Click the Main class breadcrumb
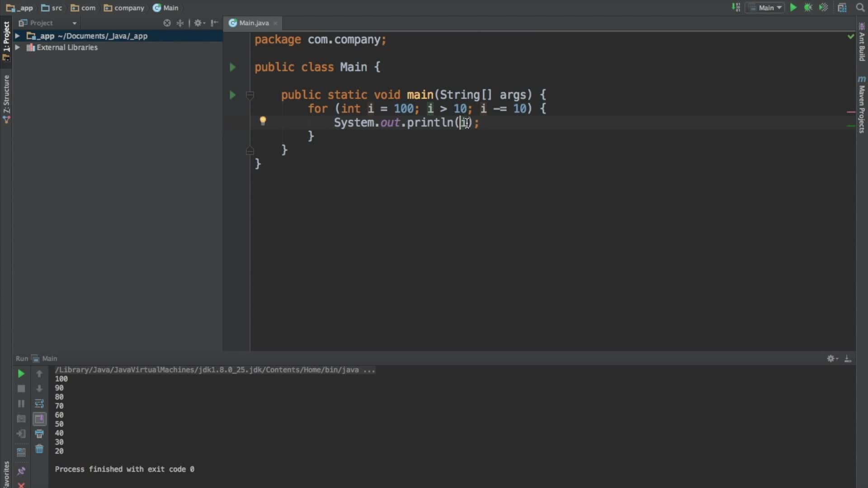The width and height of the screenshot is (868, 488). pos(165,8)
